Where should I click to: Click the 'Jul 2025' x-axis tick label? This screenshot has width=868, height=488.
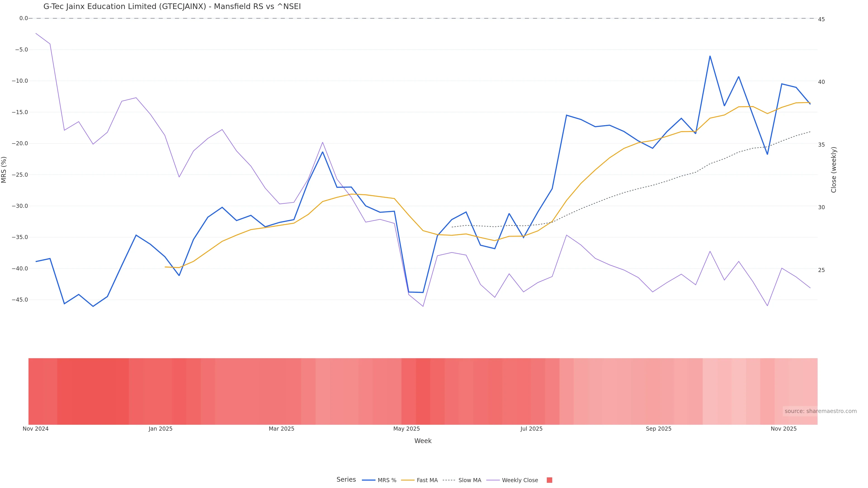(x=531, y=429)
